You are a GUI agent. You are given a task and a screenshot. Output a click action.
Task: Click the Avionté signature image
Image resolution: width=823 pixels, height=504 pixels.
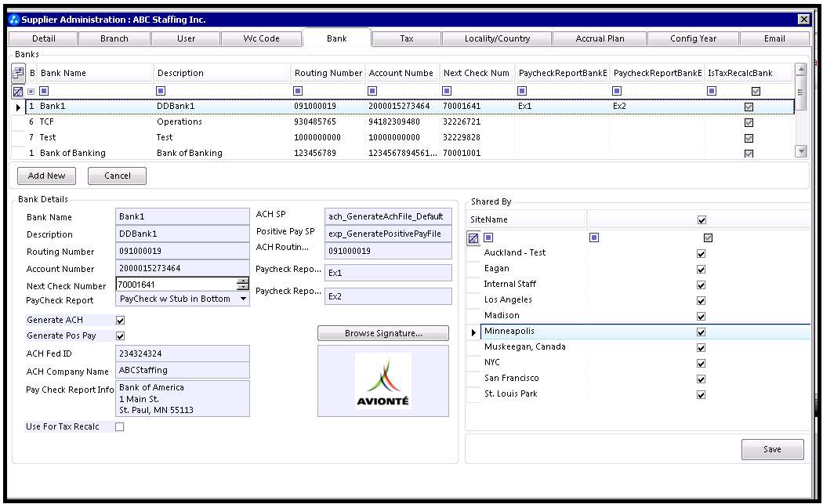point(382,381)
